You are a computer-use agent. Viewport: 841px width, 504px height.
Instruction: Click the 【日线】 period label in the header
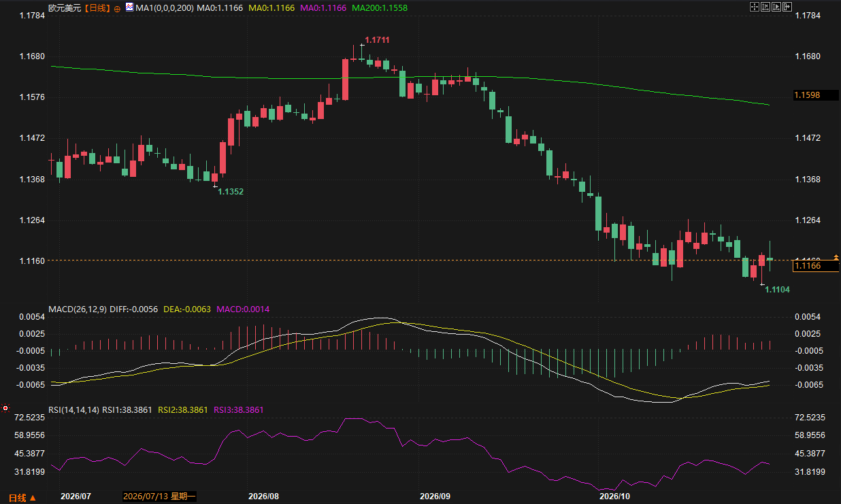[x=97, y=8]
